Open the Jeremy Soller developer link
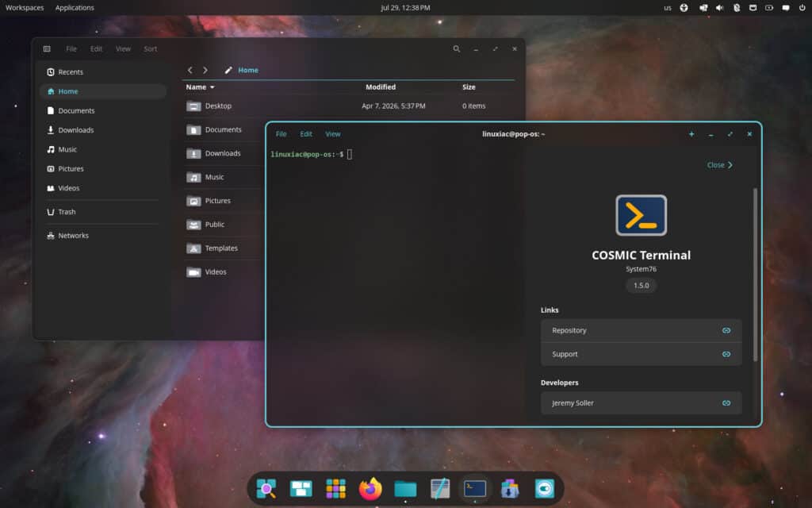 click(x=641, y=402)
